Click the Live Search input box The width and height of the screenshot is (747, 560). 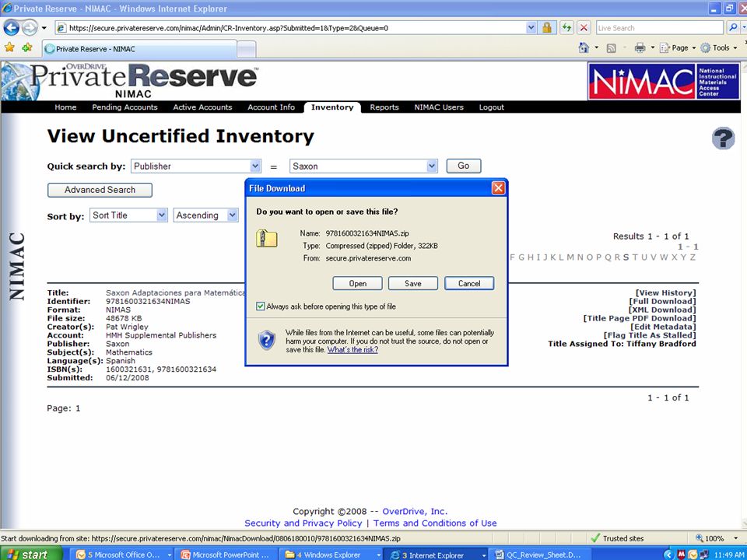661,28
